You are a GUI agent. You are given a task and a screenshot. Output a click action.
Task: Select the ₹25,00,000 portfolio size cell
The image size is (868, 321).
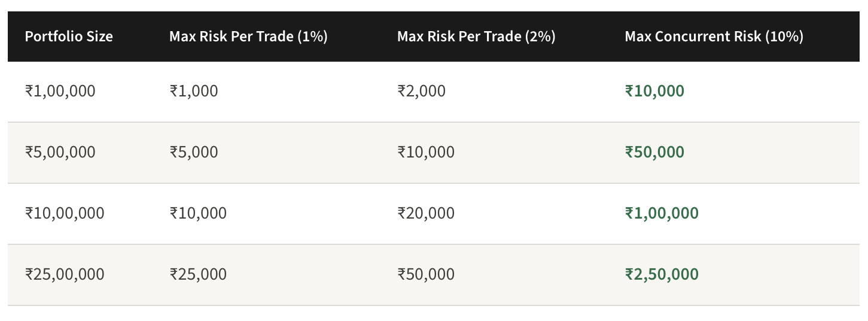(65, 274)
